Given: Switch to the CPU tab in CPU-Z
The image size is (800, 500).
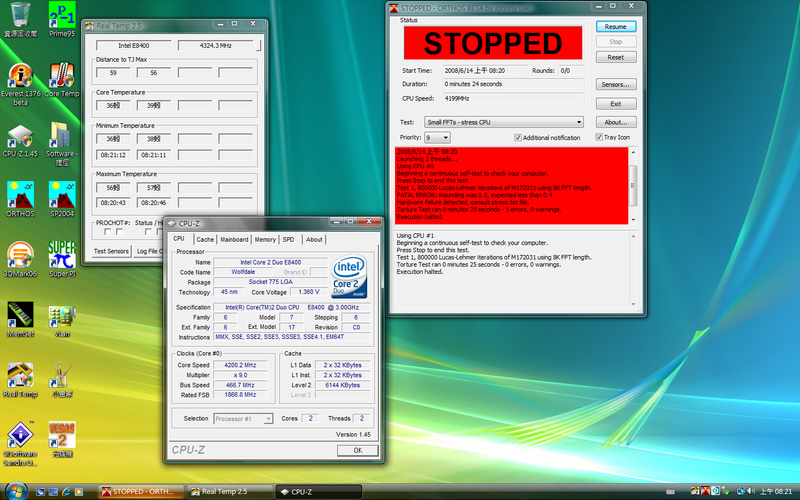Looking at the screenshot, I should (179, 239).
